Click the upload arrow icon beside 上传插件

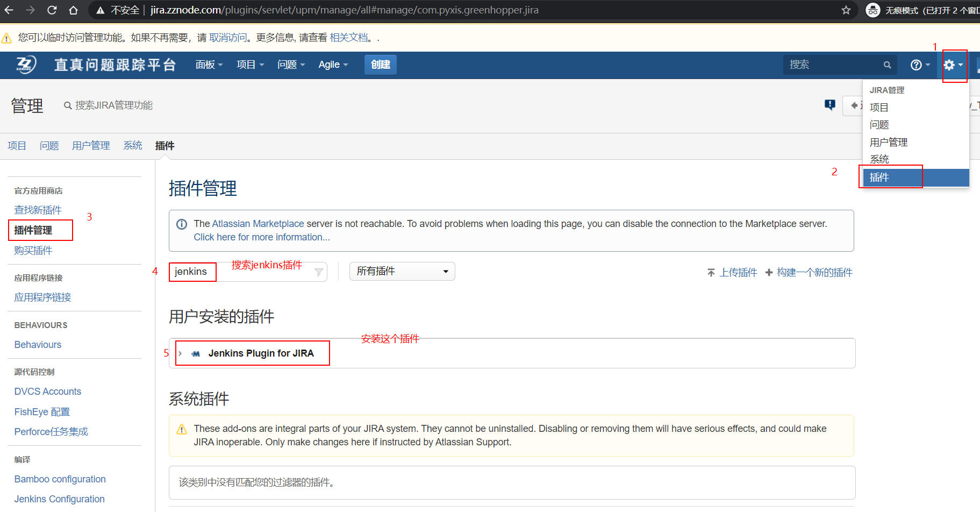[711, 273]
